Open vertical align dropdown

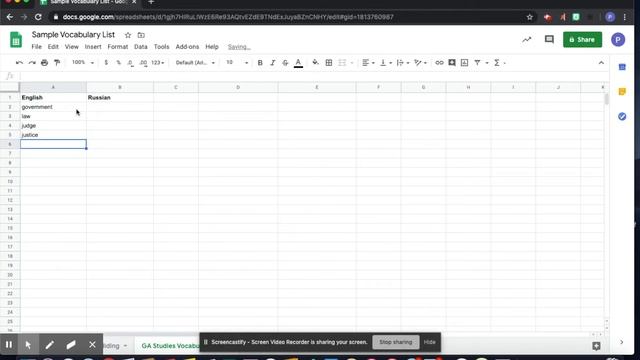[x=386, y=63]
